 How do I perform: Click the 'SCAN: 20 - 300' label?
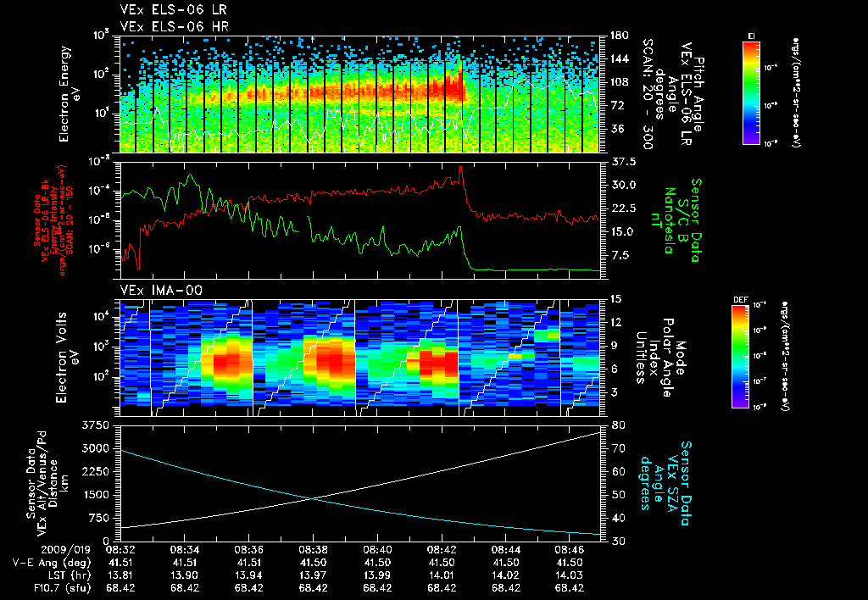pos(647,93)
